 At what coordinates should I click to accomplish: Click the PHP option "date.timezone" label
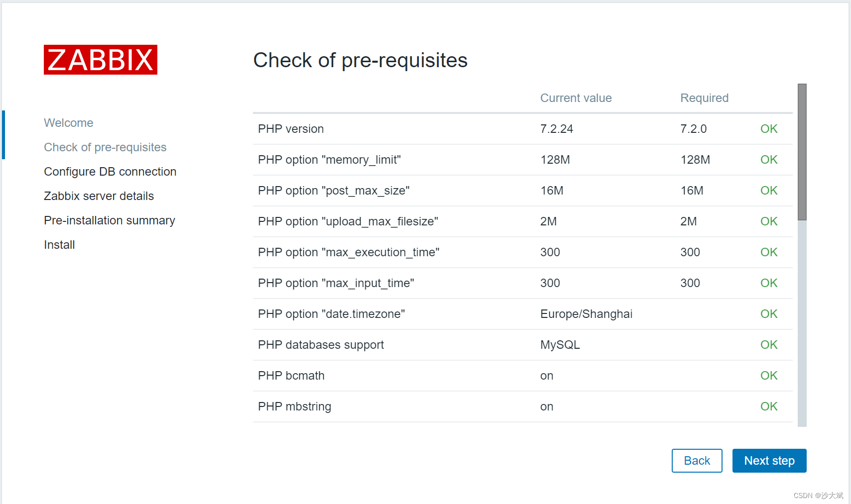pyautogui.click(x=331, y=314)
